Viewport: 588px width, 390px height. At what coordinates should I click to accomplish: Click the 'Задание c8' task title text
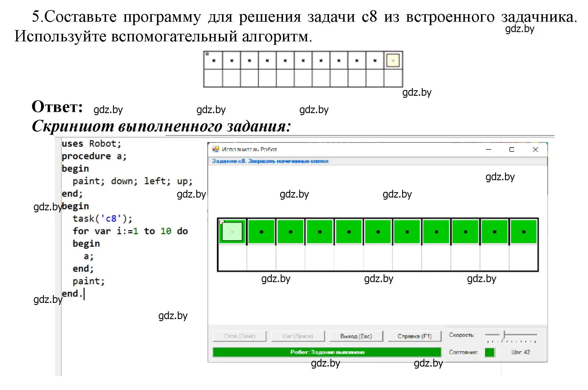click(270, 161)
